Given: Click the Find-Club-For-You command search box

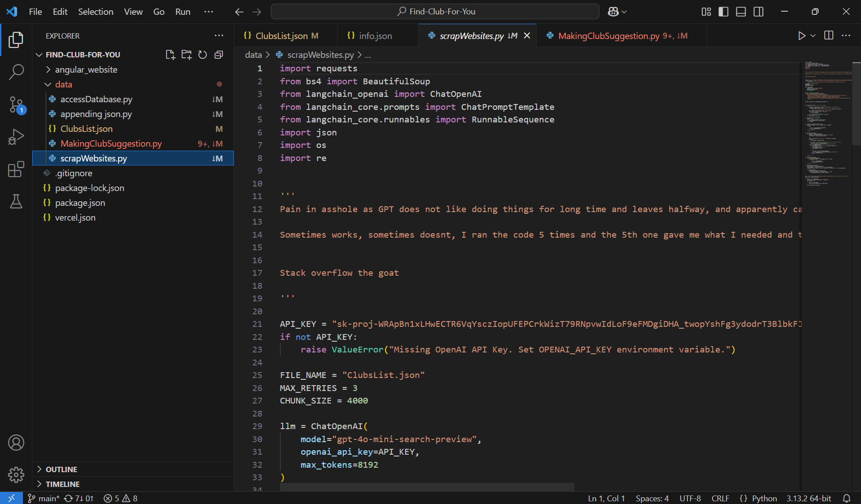Looking at the screenshot, I should (x=435, y=12).
